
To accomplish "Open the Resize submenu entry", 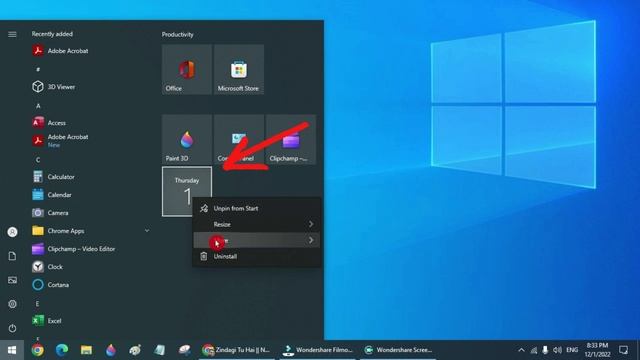I will (x=257, y=224).
